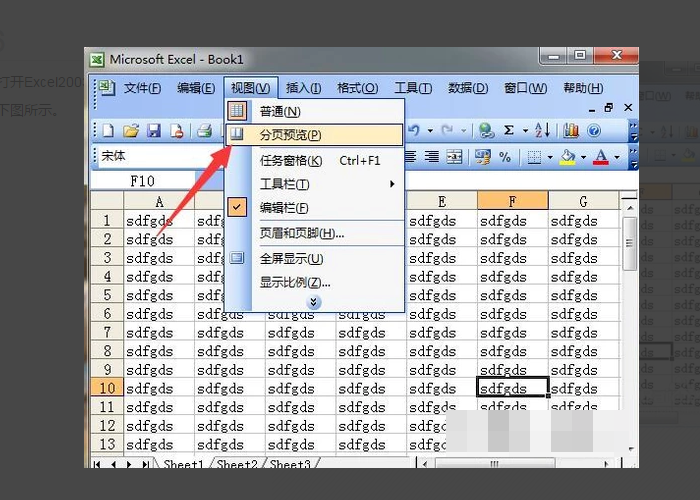700x500 pixels.
Task: Open the 格式(O) Format menu
Action: pos(358,88)
